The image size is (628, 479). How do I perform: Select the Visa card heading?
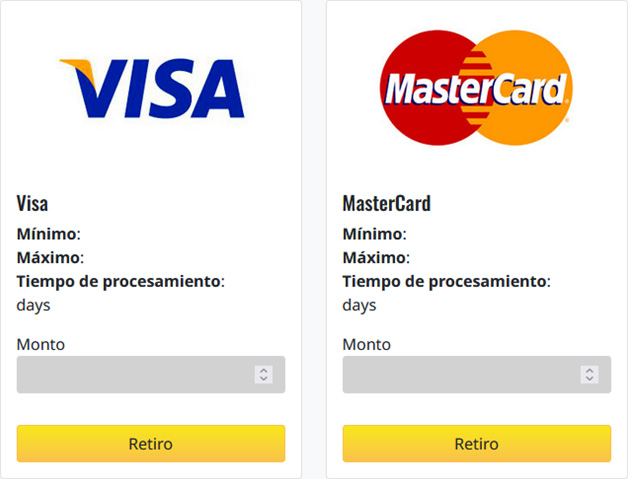click(x=33, y=204)
